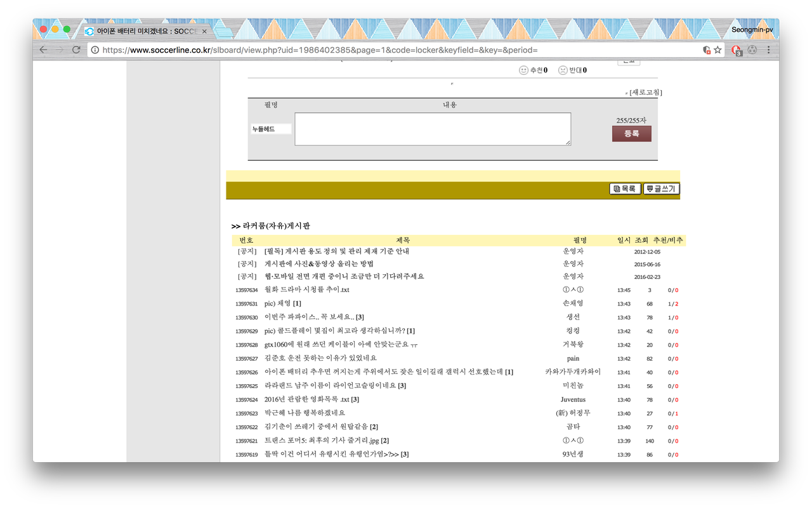Open the blocked content shield icon
Image resolution: width=812 pixels, height=508 pixels.
pos(707,50)
